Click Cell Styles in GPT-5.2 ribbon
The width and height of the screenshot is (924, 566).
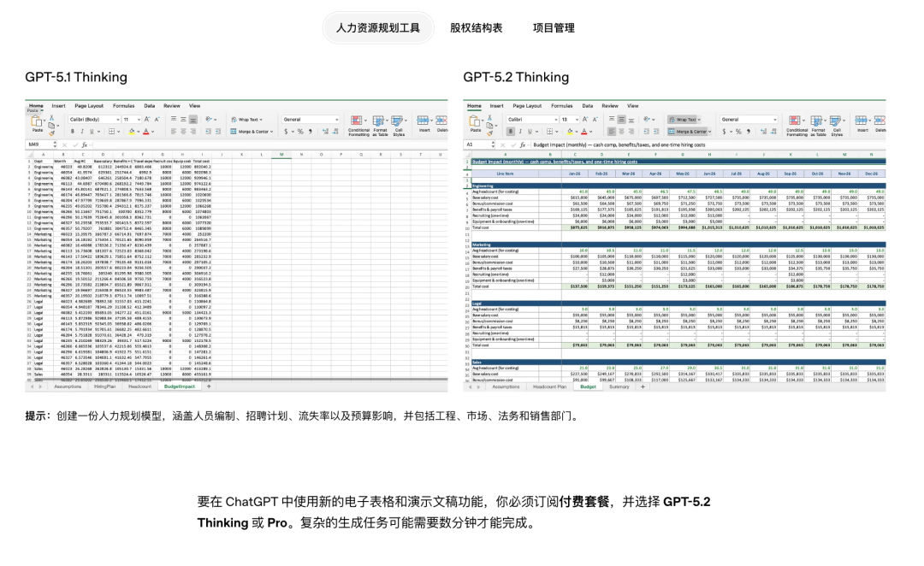(837, 126)
